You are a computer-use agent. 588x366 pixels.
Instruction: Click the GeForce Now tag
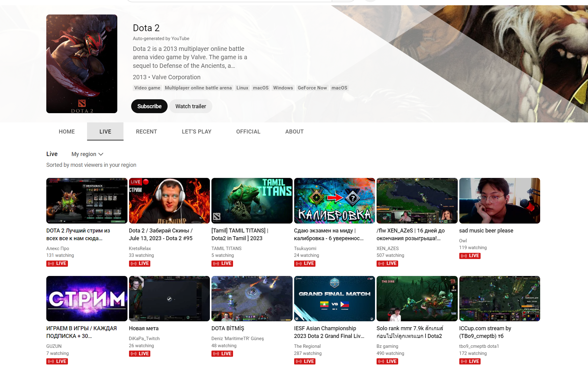(312, 88)
